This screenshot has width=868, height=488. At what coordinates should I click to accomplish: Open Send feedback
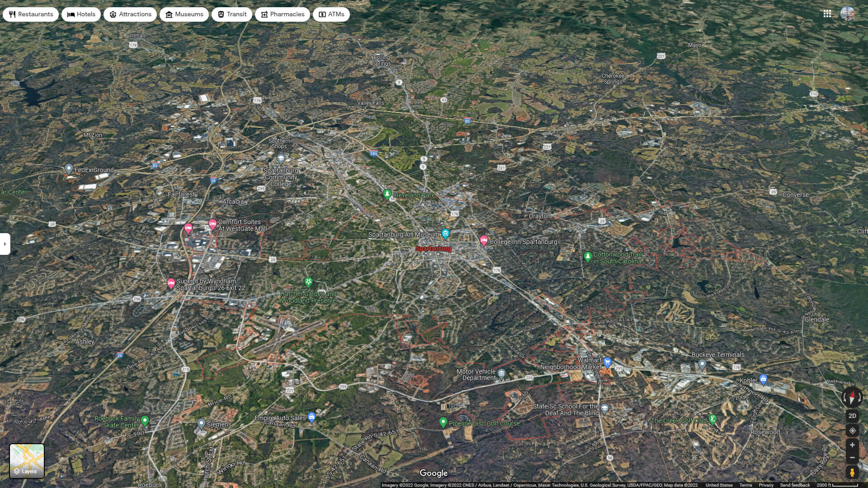[x=795, y=485]
